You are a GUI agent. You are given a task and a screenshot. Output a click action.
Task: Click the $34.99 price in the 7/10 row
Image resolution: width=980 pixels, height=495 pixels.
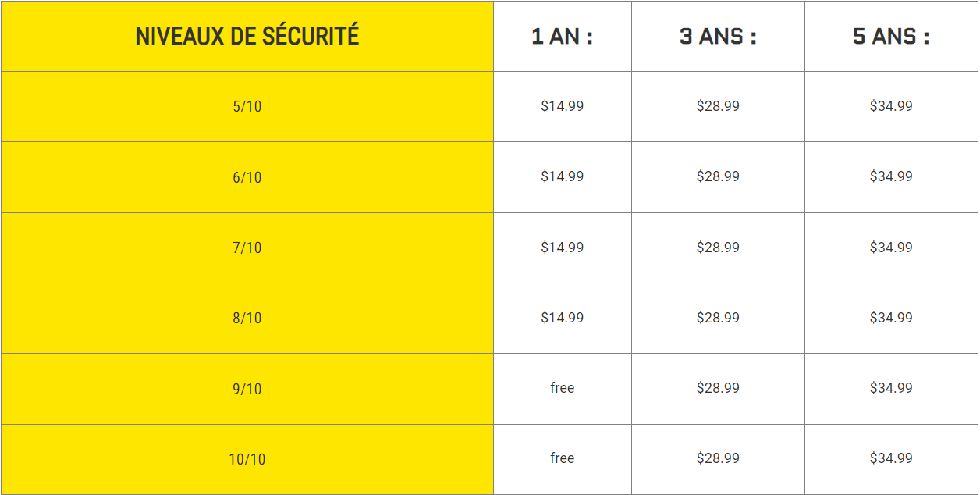pyautogui.click(x=891, y=247)
